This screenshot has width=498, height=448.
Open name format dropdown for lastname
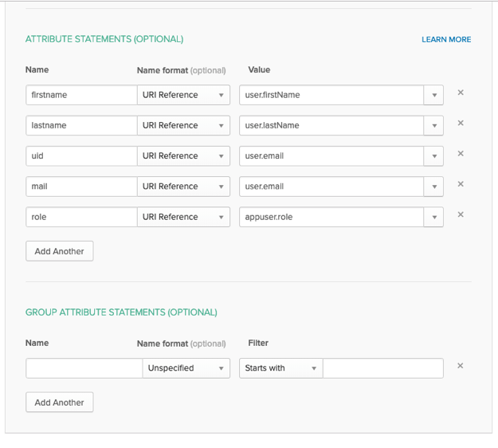coord(183,125)
